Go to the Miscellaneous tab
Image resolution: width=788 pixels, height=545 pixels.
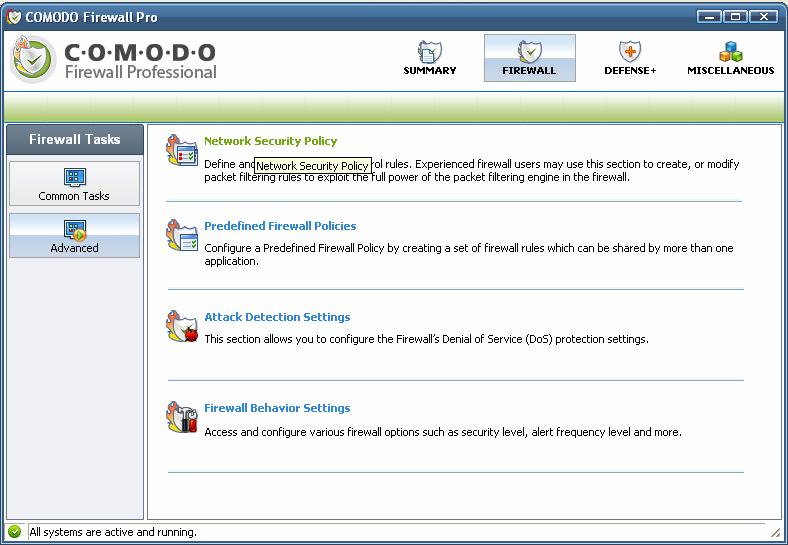tap(730, 58)
